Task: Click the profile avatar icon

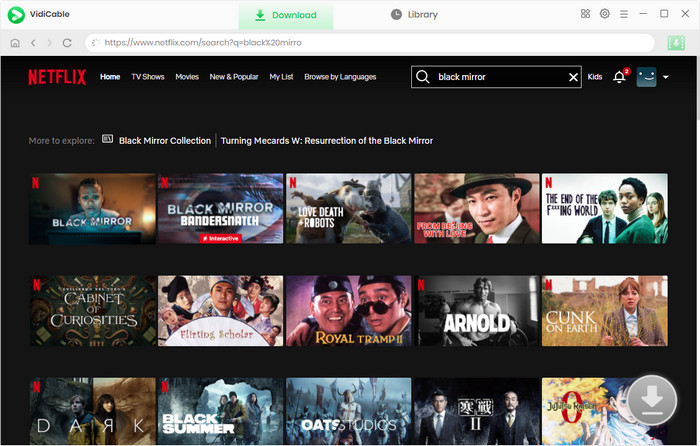Action: tap(646, 77)
